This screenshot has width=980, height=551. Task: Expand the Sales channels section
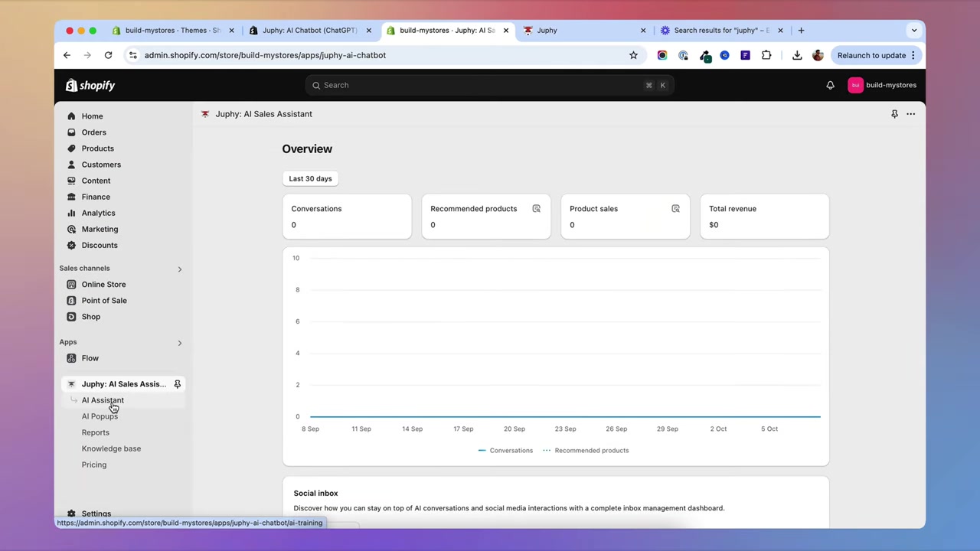(x=179, y=269)
